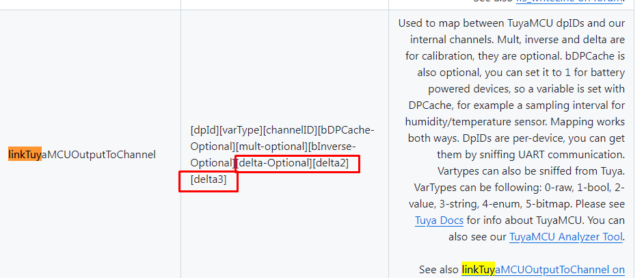Screen dimensions: 644x278
Task: Click the [varType] argument text
Action: click(241, 130)
